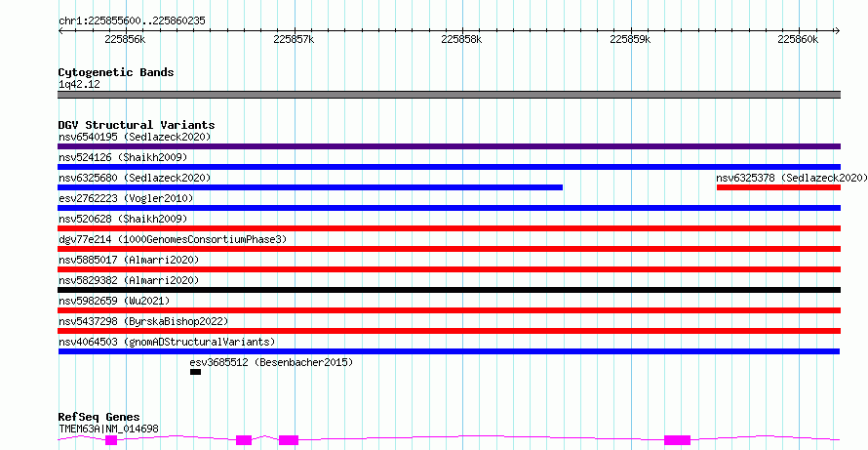The height and width of the screenshot is (450, 868).
Task: Select the small black esv3685512 variant block
Action: click(x=195, y=372)
